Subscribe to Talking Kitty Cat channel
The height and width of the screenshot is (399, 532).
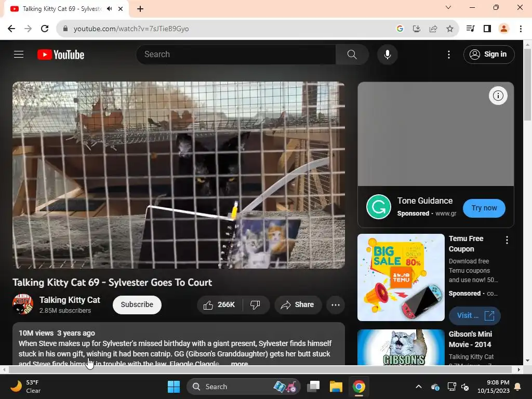tap(137, 304)
